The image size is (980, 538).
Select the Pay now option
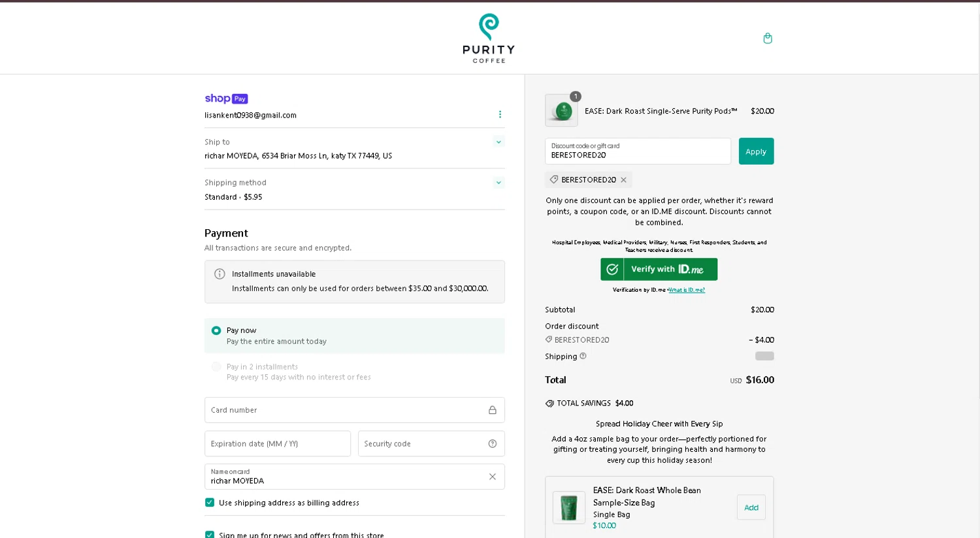coord(216,330)
